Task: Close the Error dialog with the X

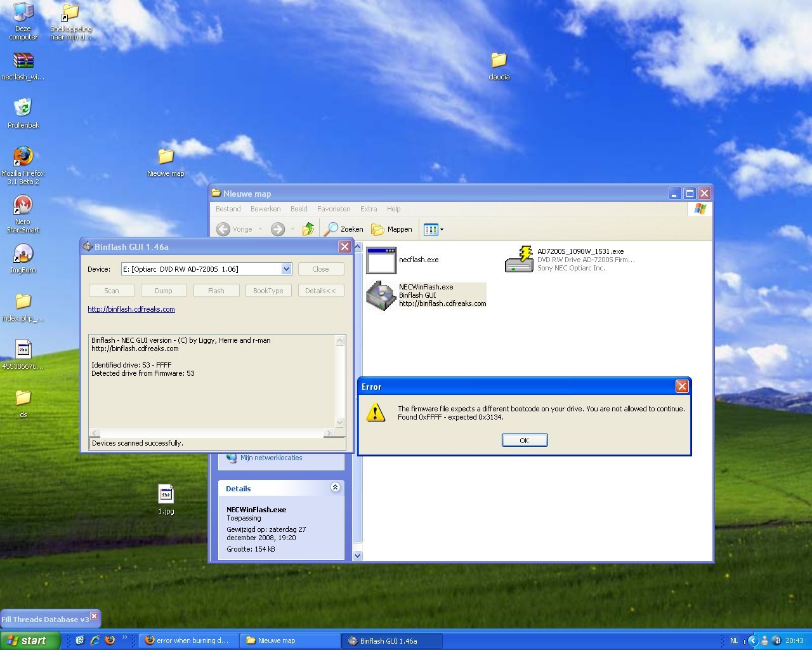Action: click(682, 386)
